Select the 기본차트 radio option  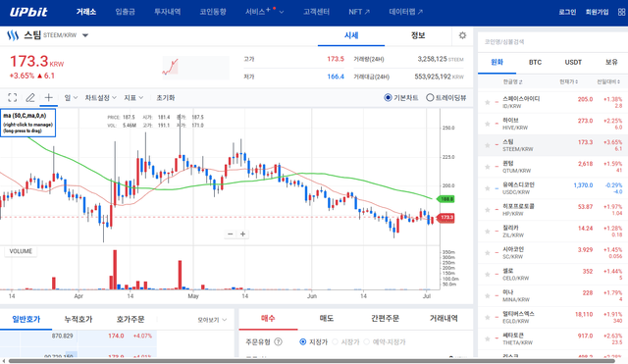click(401, 98)
